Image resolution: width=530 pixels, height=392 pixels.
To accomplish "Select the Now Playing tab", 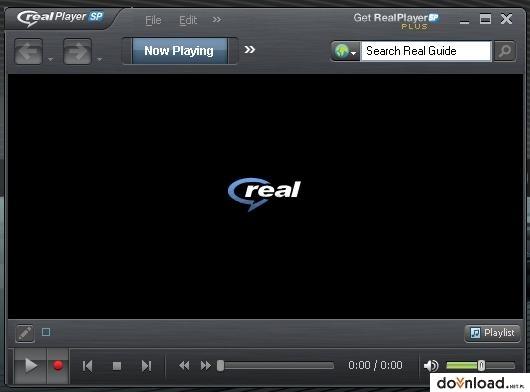I will pyautogui.click(x=179, y=51).
